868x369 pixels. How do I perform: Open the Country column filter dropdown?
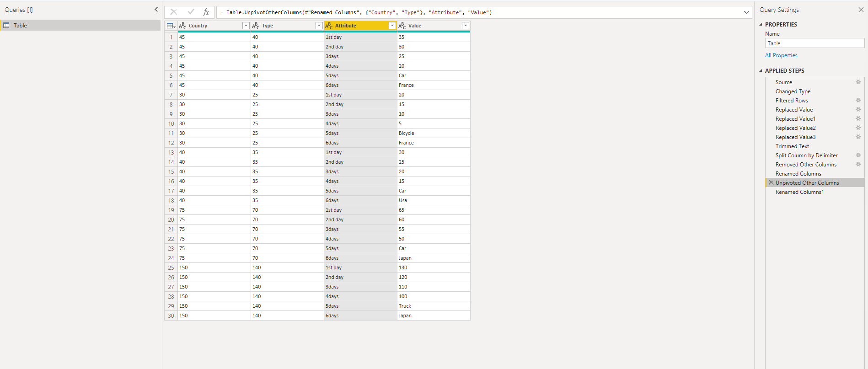(x=246, y=26)
